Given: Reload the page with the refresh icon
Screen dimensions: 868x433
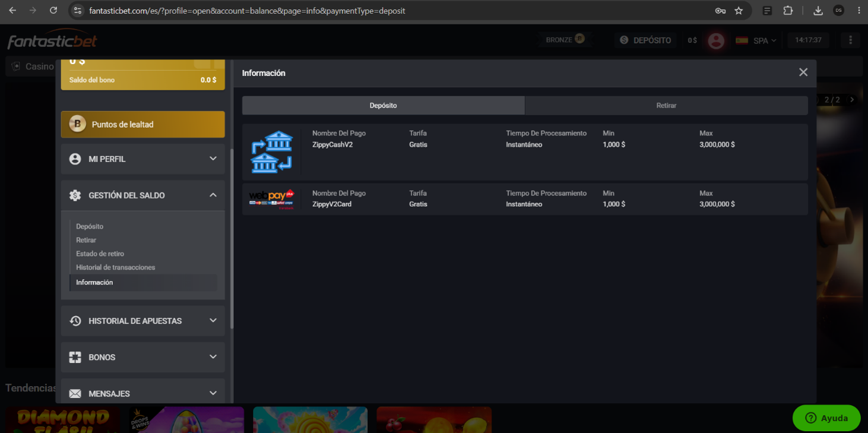Looking at the screenshot, I should tap(53, 11).
